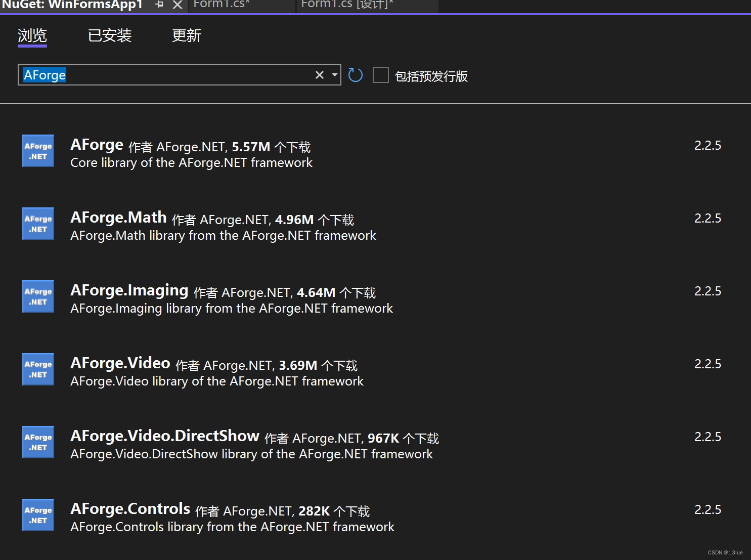The image size is (751, 560).
Task: Select the AForge package title
Action: pyautogui.click(x=97, y=145)
